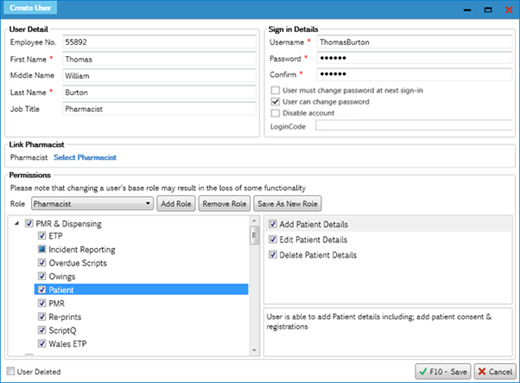Viewport: 520px width, 383px height.
Task: Click the permissions tree scroll-up arrow
Action: click(x=254, y=221)
